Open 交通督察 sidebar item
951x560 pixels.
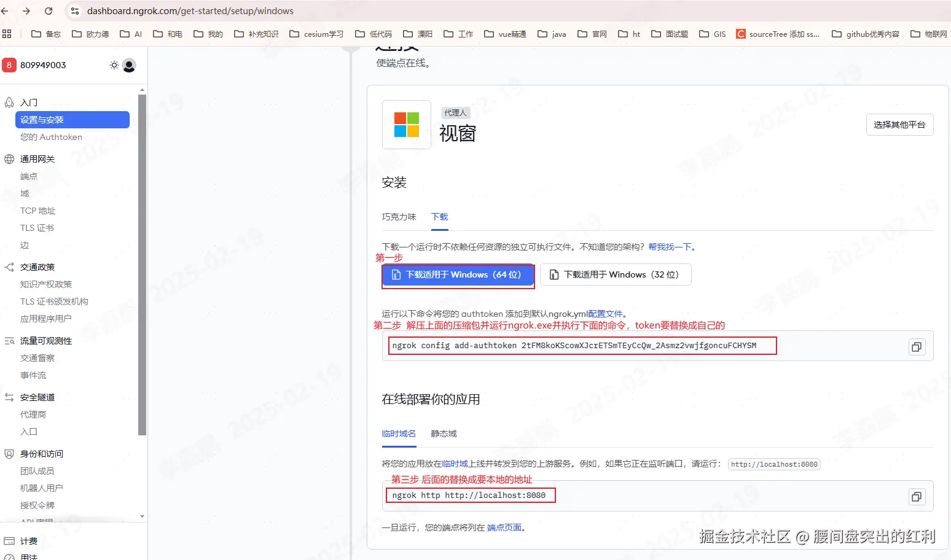click(37, 358)
